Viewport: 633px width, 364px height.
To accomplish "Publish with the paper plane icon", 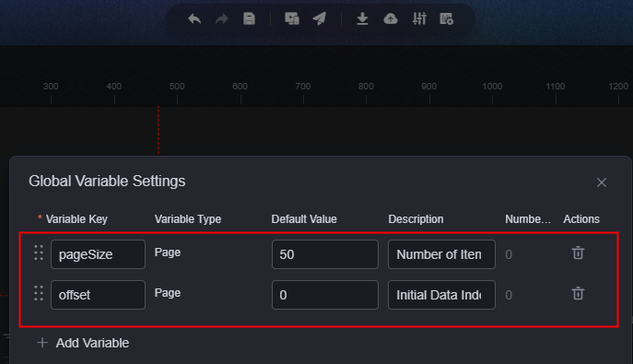I will click(x=320, y=18).
